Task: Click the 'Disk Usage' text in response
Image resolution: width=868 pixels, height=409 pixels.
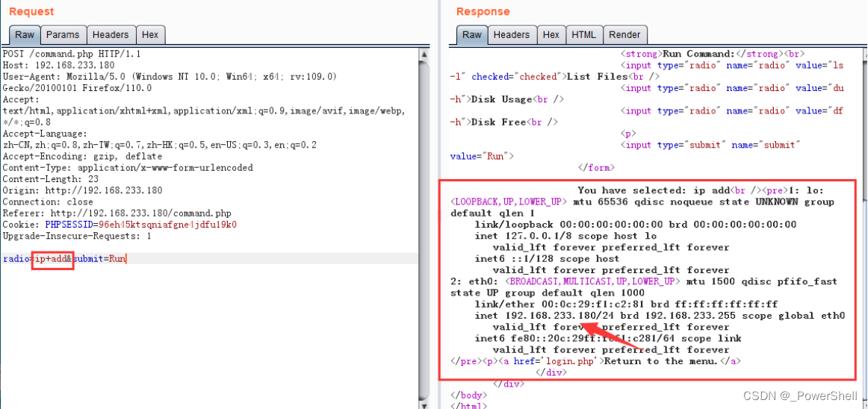Action: (x=501, y=99)
